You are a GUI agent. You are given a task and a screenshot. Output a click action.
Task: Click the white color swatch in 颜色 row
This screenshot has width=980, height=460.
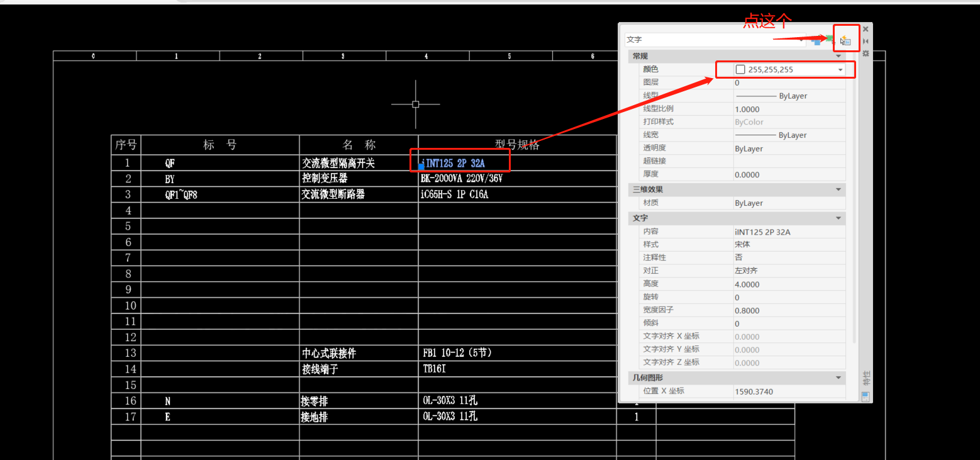tap(740, 69)
